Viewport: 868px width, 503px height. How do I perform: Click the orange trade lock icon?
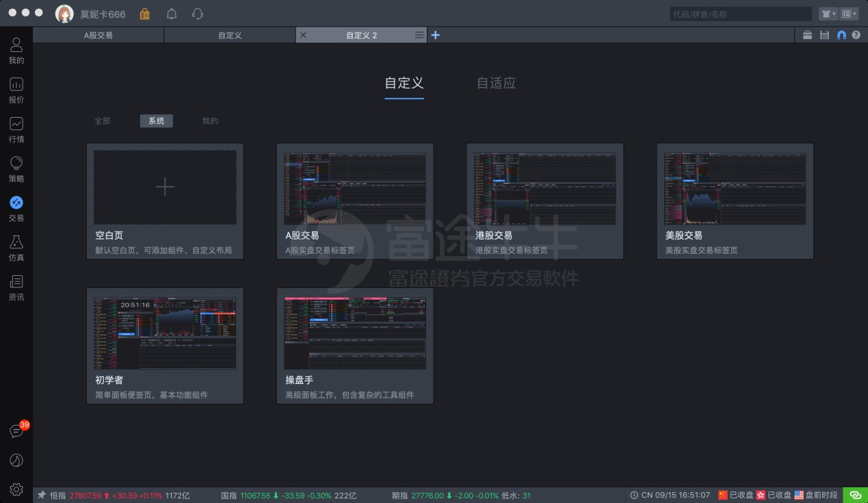(x=145, y=14)
